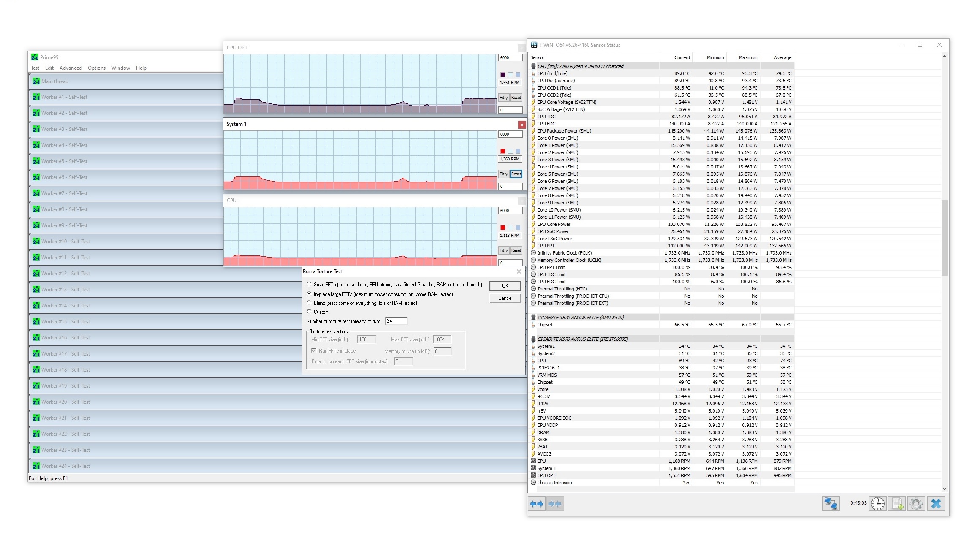Click red color swatch on CPU graph
The width and height of the screenshot is (980, 551).
[502, 228]
